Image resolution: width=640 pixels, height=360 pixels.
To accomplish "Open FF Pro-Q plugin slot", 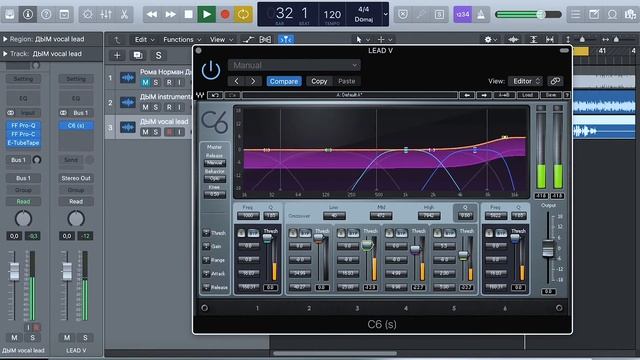I will click(x=23, y=126).
